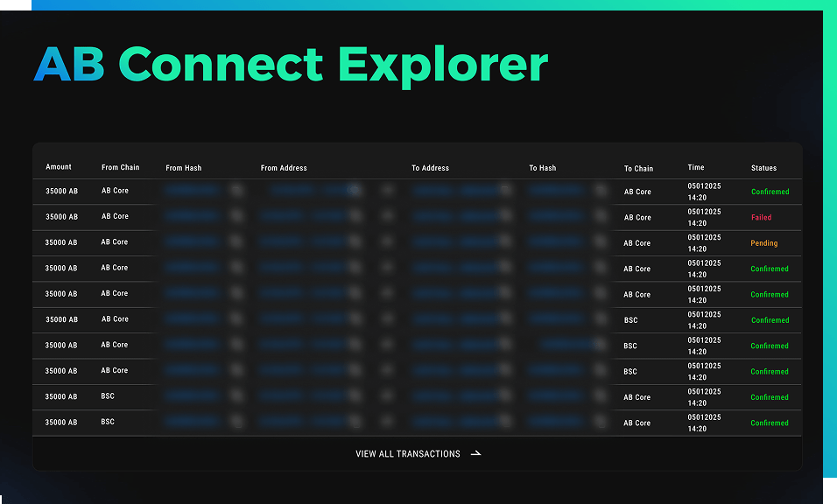
Task: Click View All Transactions link
Action: [x=407, y=454]
